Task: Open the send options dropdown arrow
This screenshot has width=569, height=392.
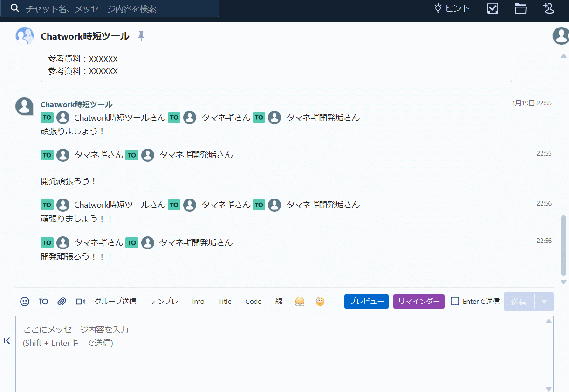Action: point(544,302)
